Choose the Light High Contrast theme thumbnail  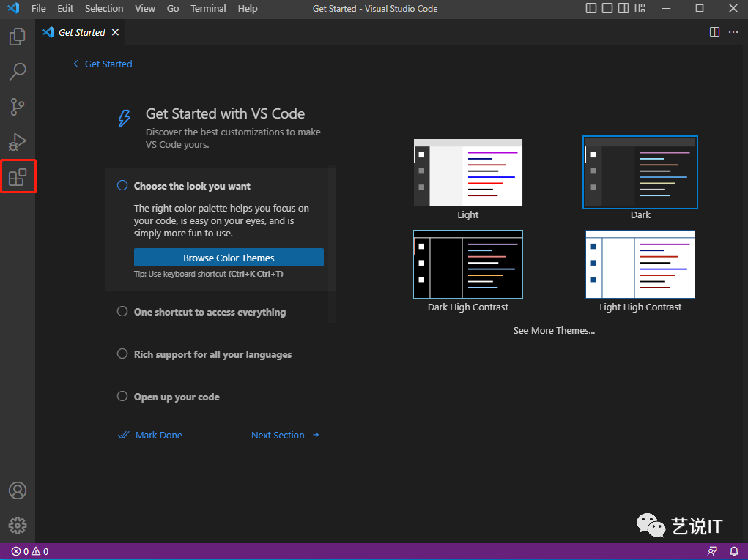[x=640, y=264]
